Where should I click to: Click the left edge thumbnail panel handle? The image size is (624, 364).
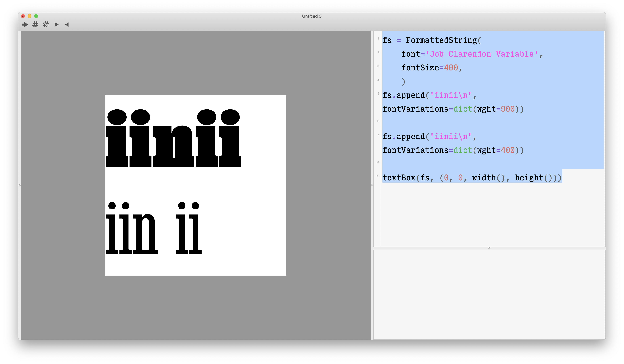pos(19,185)
